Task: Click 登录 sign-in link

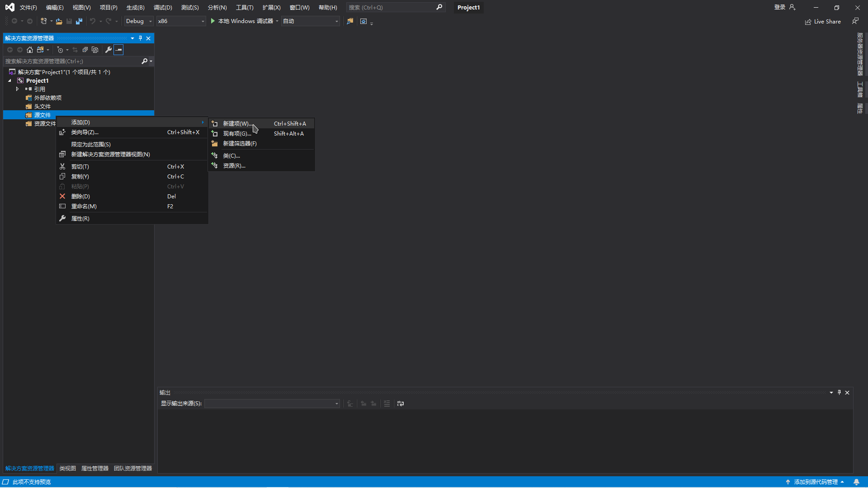Action: click(x=779, y=7)
